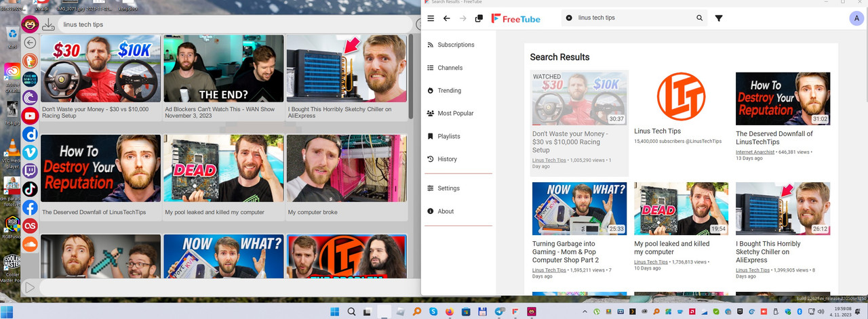
Task: Focus the FreeTube search box
Action: coord(634,18)
